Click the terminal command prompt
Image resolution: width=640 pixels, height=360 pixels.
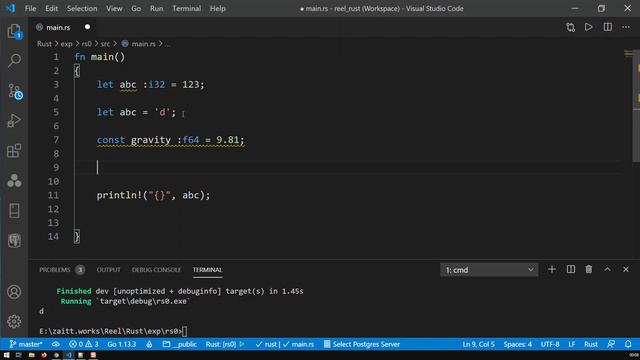[113, 331]
